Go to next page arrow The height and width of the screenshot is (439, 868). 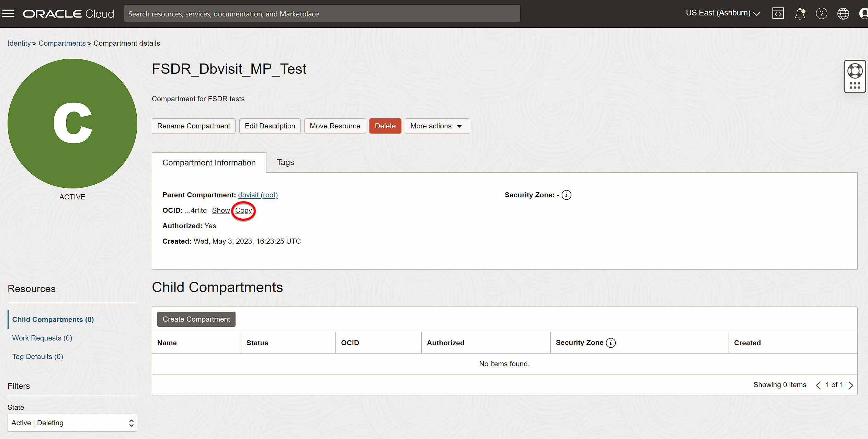click(x=850, y=385)
